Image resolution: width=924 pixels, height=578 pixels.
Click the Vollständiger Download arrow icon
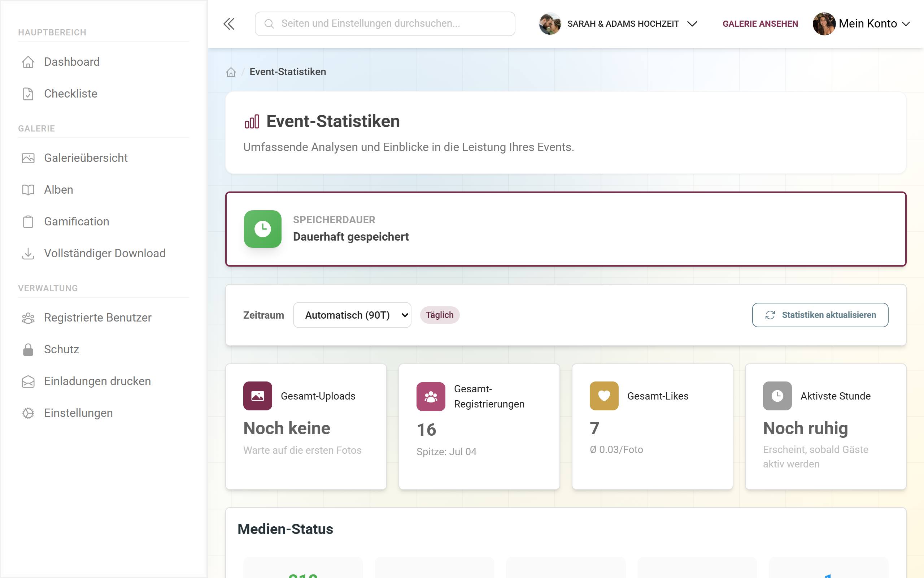[28, 254]
